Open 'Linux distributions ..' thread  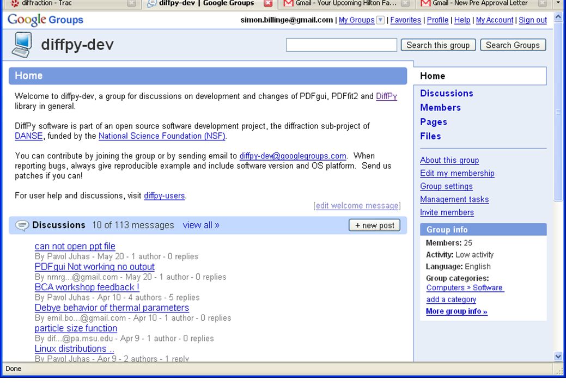[x=75, y=349]
